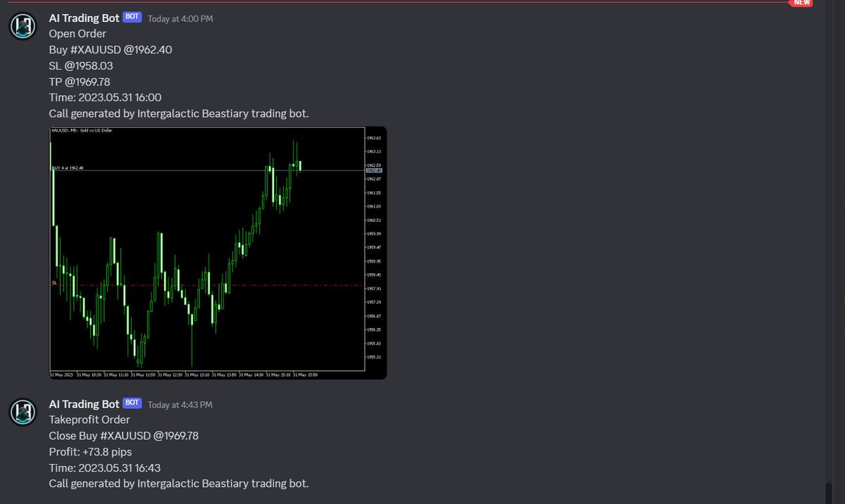Select the Takeprofit Order message line
Screen dimensions: 845x504
point(89,420)
